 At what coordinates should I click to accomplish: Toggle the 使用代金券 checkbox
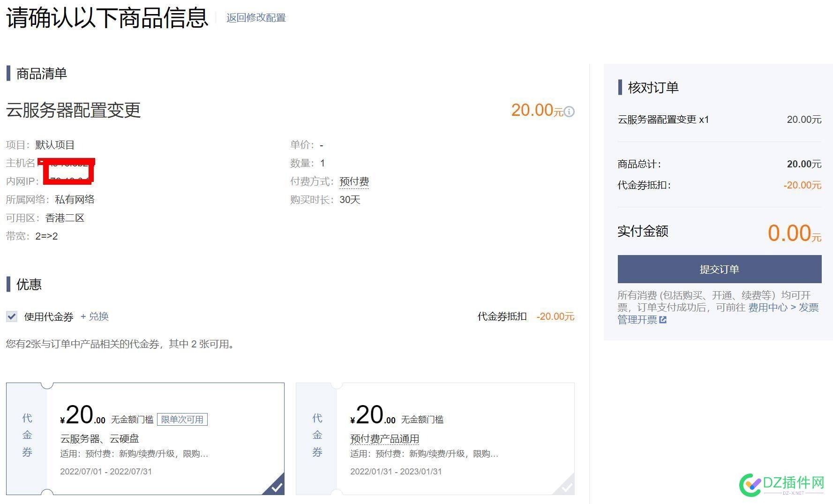(12, 316)
